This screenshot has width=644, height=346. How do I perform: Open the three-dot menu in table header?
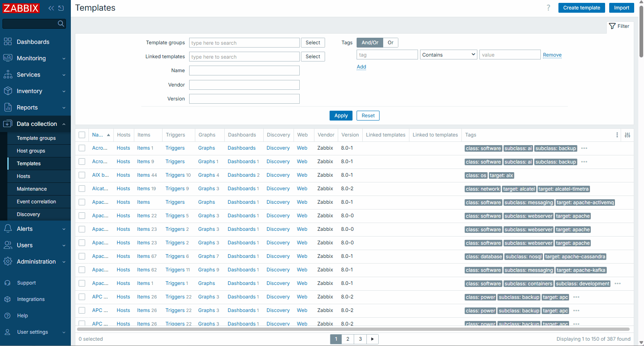pyautogui.click(x=617, y=135)
